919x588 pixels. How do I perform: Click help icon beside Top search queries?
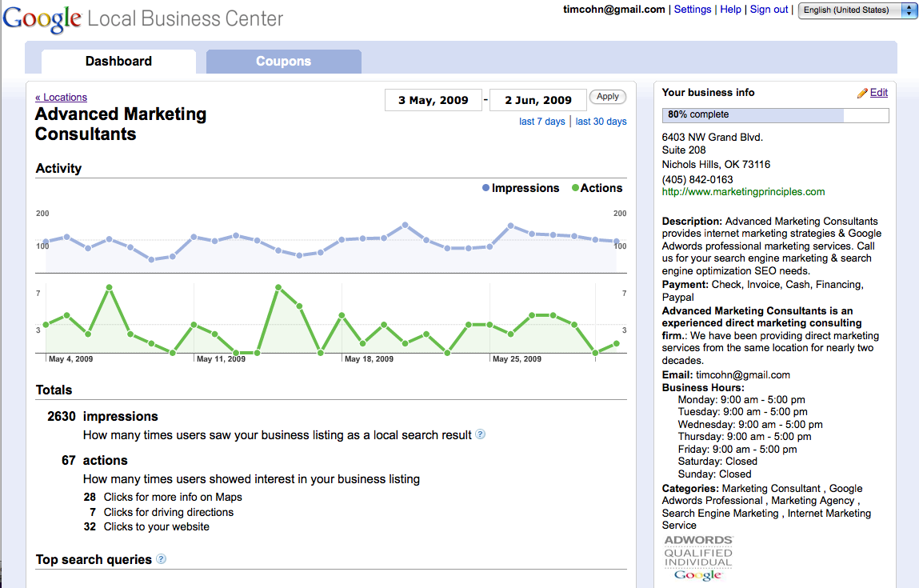click(x=161, y=559)
